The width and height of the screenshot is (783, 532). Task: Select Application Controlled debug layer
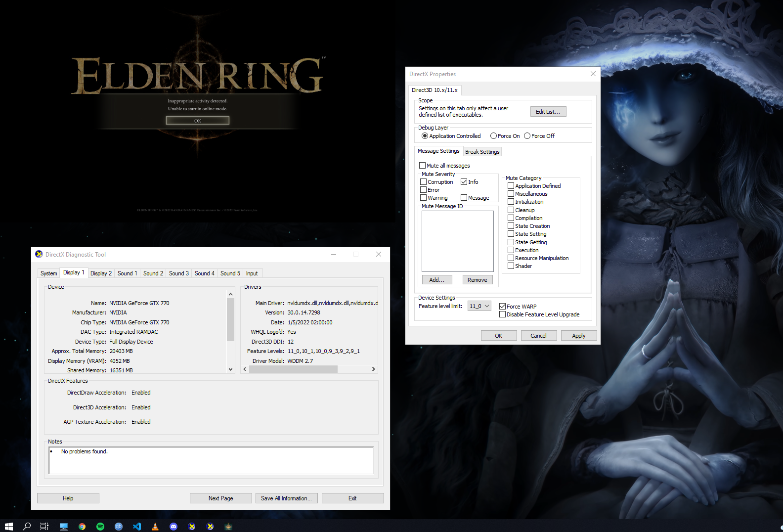425,136
